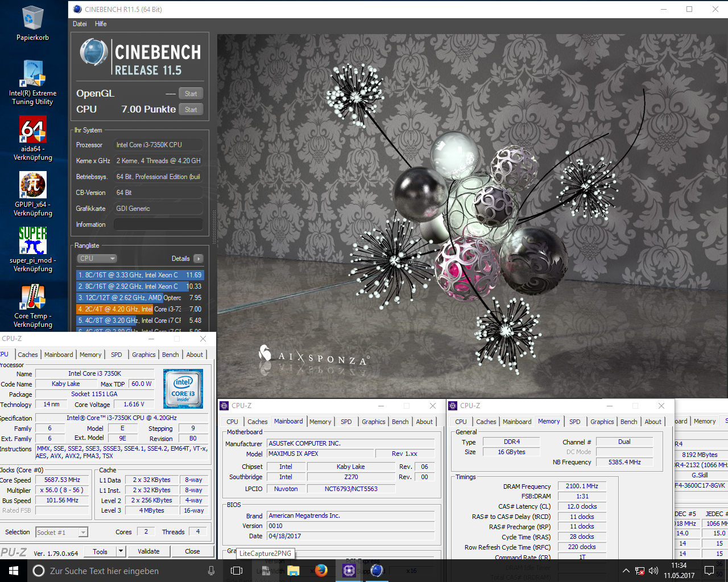
Task: Start the CPU benchmark
Action: (x=191, y=110)
